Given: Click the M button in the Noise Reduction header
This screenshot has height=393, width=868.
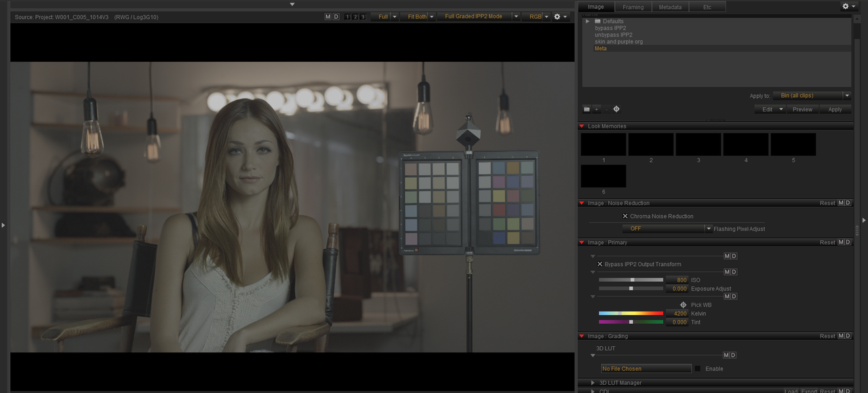Looking at the screenshot, I should coord(842,203).
